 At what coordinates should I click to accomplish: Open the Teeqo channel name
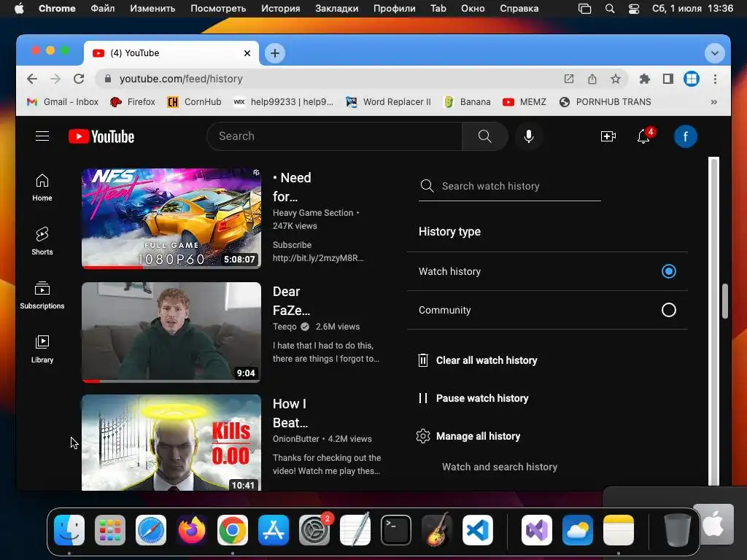click(285, 326)
